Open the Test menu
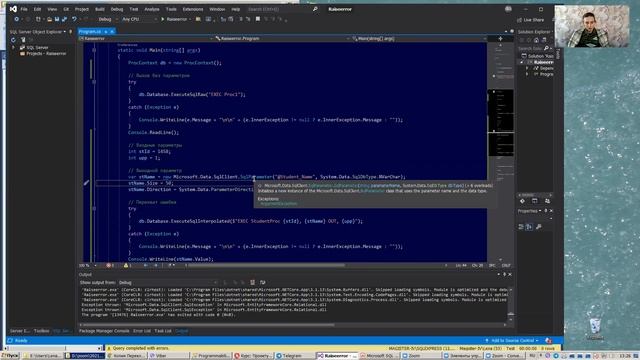 click(x=134, y=9)
